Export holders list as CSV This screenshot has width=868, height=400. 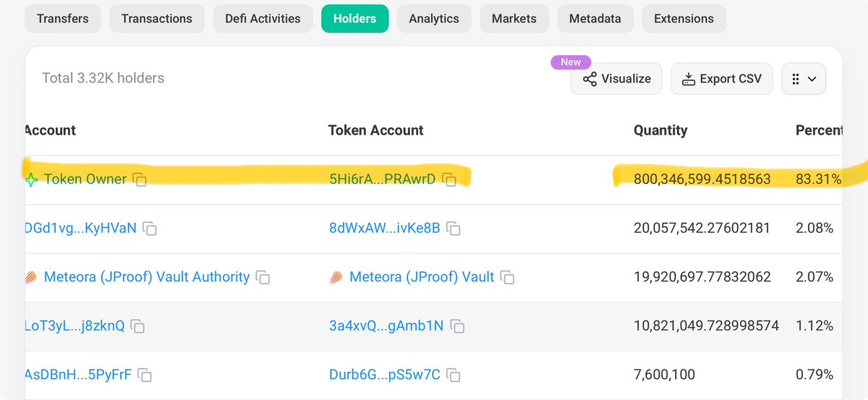coord(721,79)
